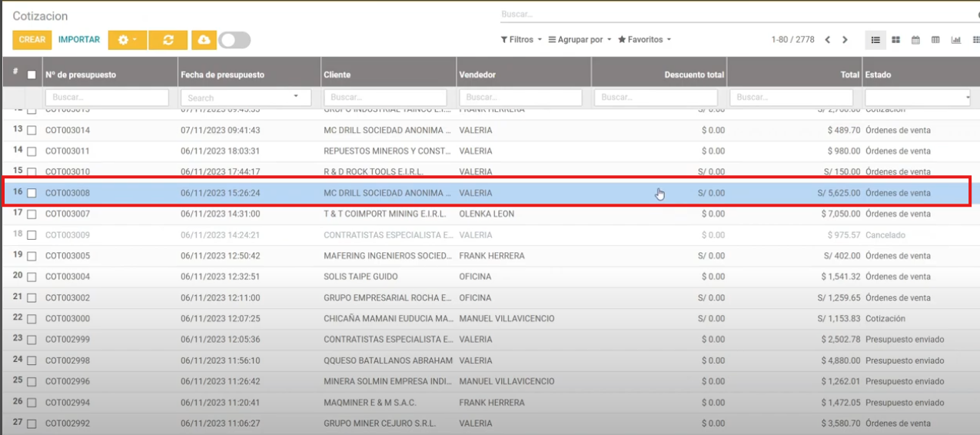Open quotation COT003010

coord(68,172)
